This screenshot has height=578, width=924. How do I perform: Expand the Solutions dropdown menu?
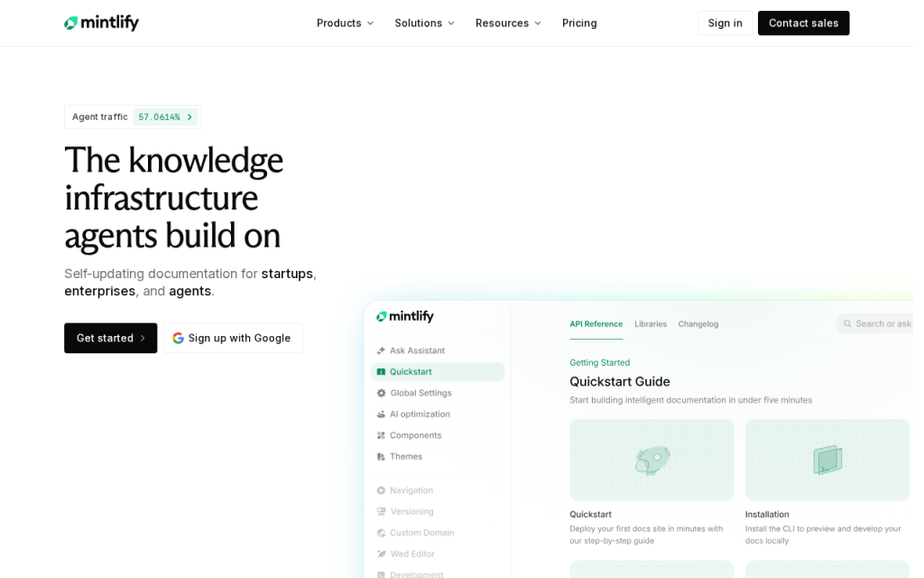(425, 23)
